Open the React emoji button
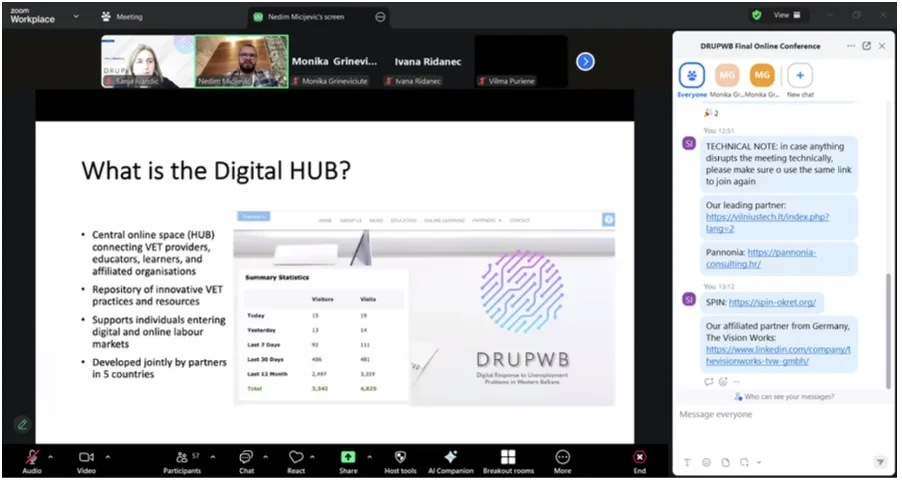Screen dimensions: 902x482 click(x=296, y=458)
